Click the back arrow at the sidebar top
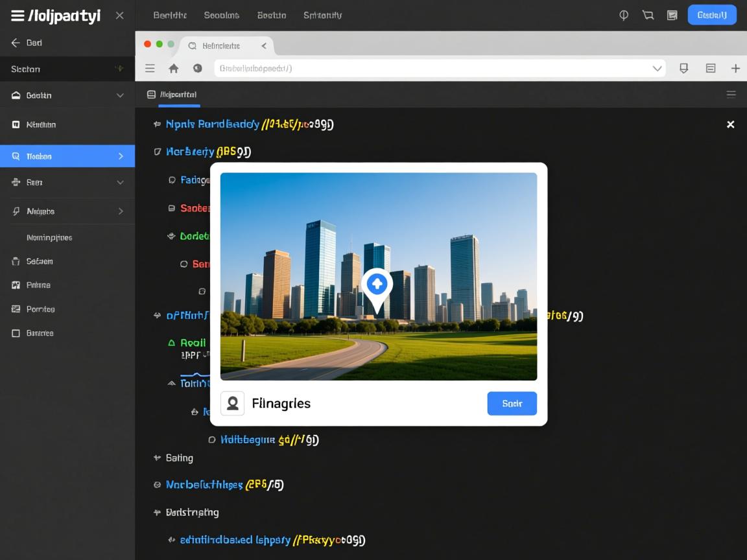The image size is (747, 560). point(16,43)
